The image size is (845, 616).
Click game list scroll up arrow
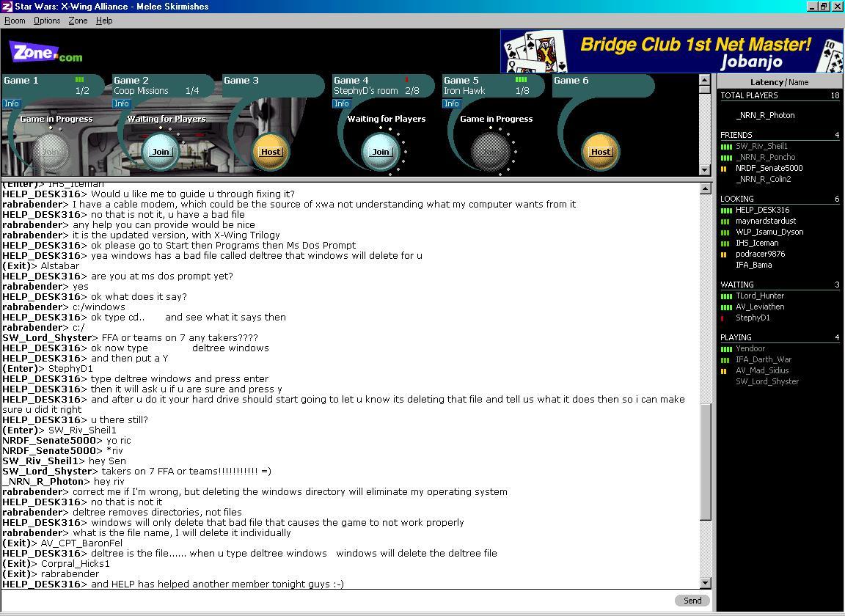pos(704,81)
